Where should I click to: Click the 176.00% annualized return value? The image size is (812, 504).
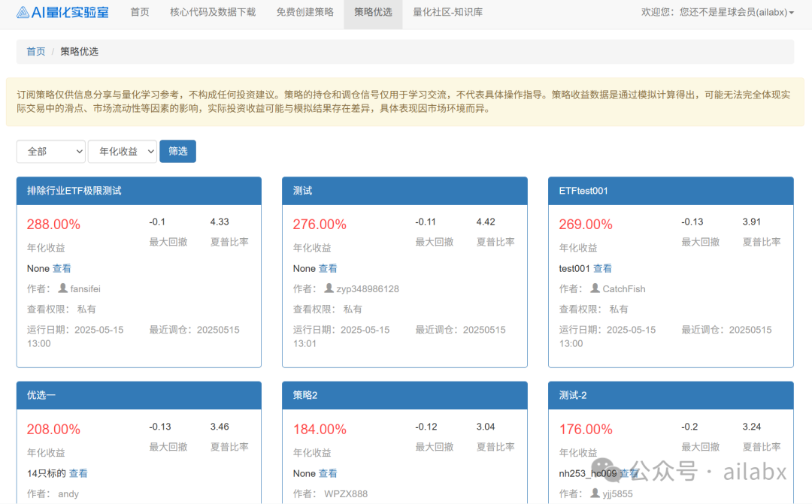[x=586, y=429]
